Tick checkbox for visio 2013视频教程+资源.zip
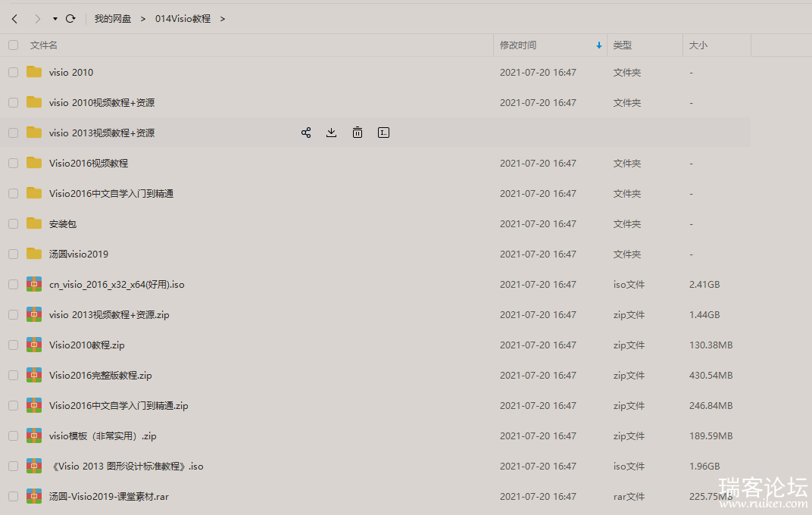This screenshot has height=515, width=812. 14,315
